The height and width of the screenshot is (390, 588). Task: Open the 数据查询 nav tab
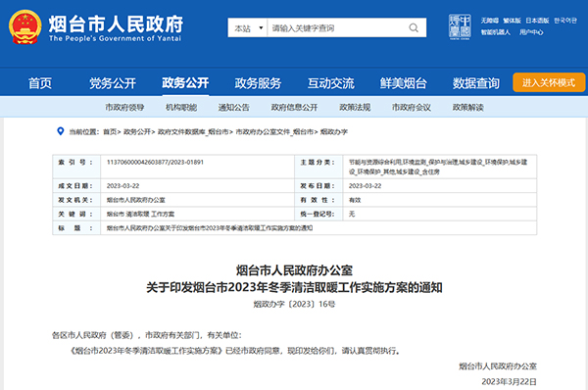click(x=476, y=83)
